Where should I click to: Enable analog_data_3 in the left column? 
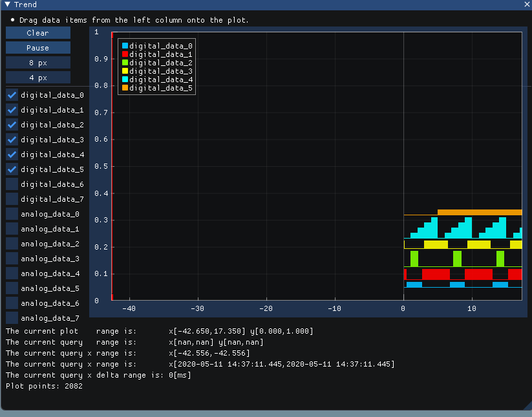[x=11, y=258]
